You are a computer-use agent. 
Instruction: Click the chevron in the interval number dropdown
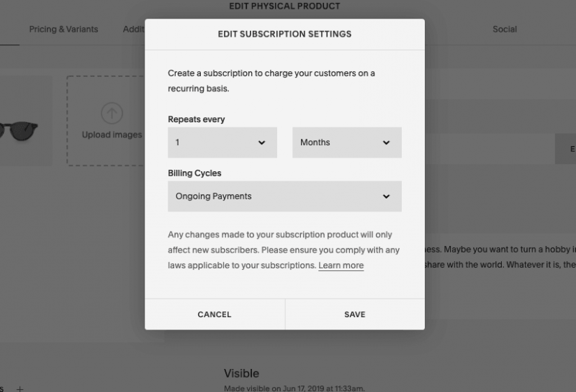(x=261, y=142)
